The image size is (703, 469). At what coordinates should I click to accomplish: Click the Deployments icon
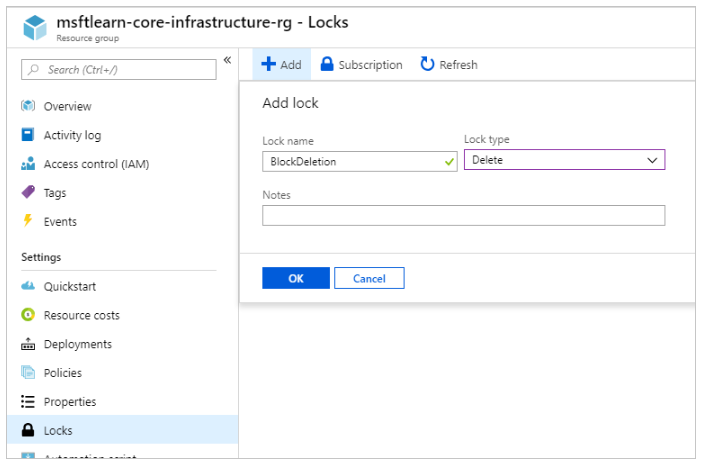pos(28,344)
